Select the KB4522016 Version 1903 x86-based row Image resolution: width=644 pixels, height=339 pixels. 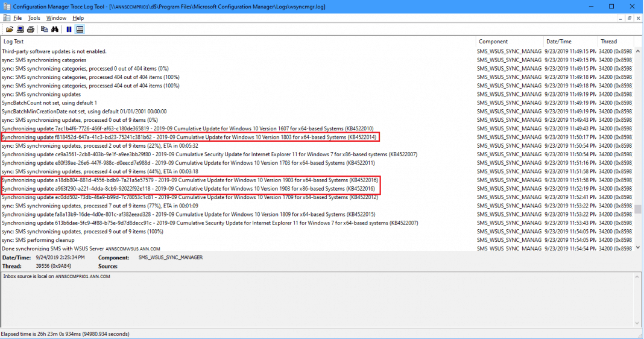point(317,189)
